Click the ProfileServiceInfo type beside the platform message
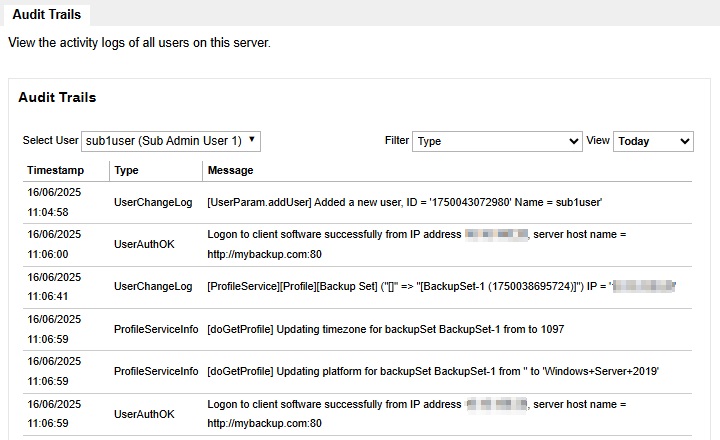The height and width of the screenshot is (440, 720). click(x=156, y=371)
